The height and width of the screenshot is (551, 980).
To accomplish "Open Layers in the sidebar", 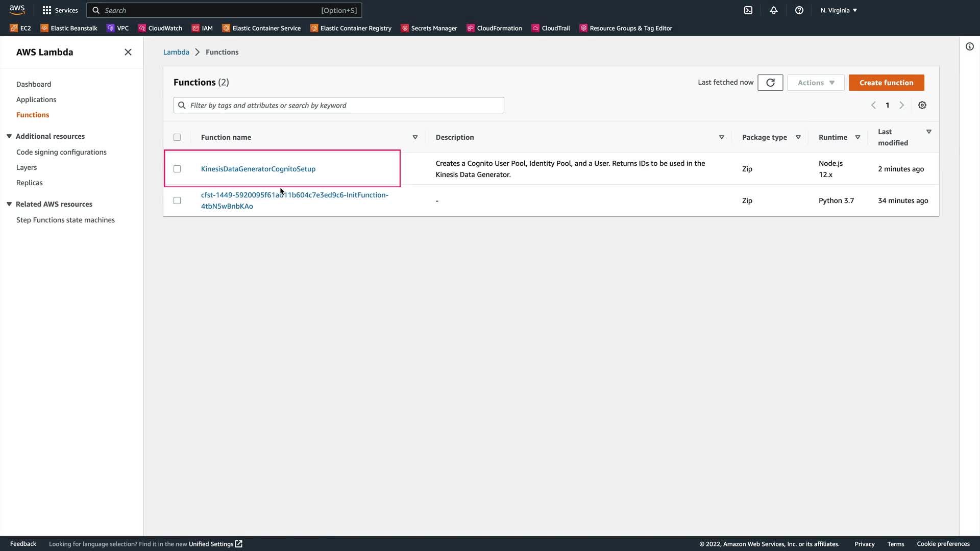I will (27, 167).
